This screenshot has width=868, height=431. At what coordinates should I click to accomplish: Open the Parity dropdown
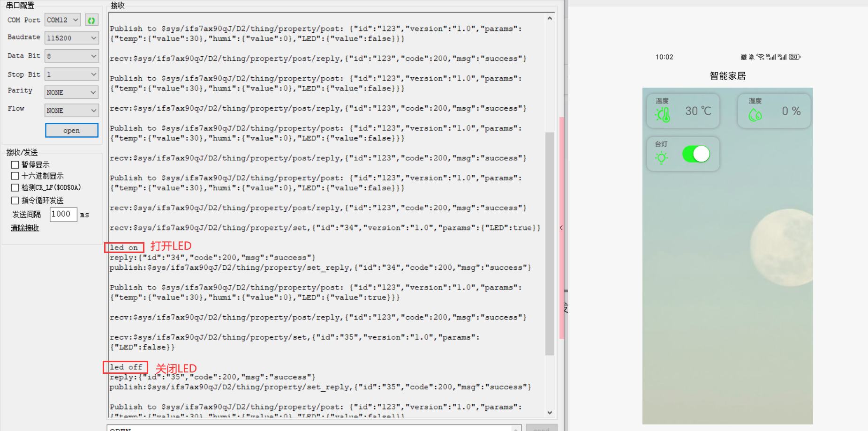[71, 92]
